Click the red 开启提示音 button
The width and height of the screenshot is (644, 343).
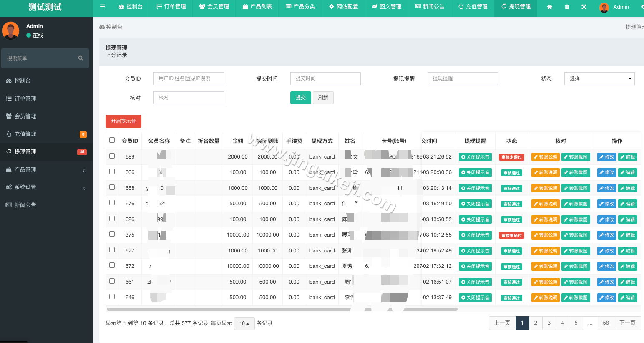coord(123,121)
